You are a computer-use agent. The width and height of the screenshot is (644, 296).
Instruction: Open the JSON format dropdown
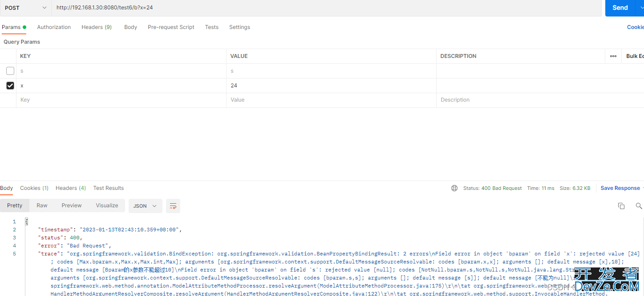(x=146, y=206)
